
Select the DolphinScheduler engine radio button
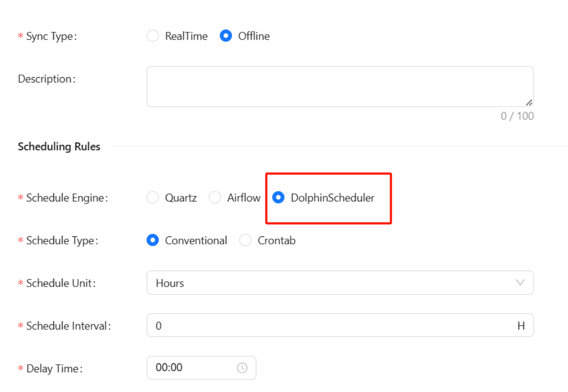(278, 197)
